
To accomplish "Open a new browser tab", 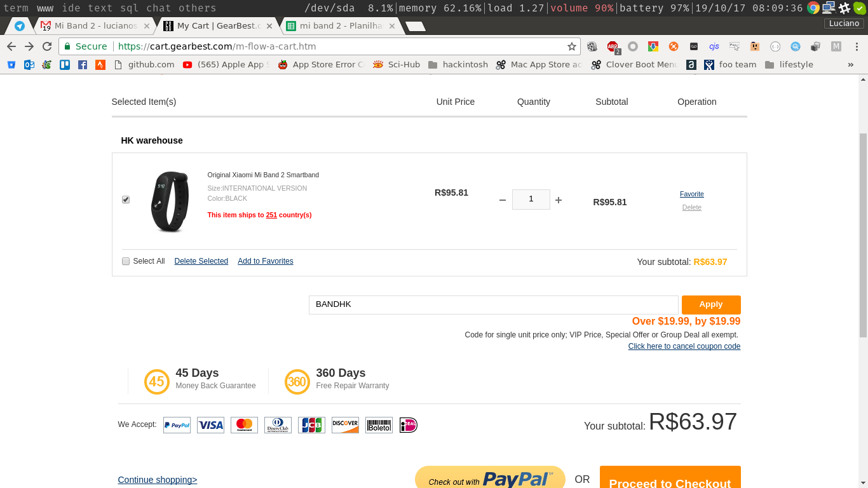I will click(416, 27).
